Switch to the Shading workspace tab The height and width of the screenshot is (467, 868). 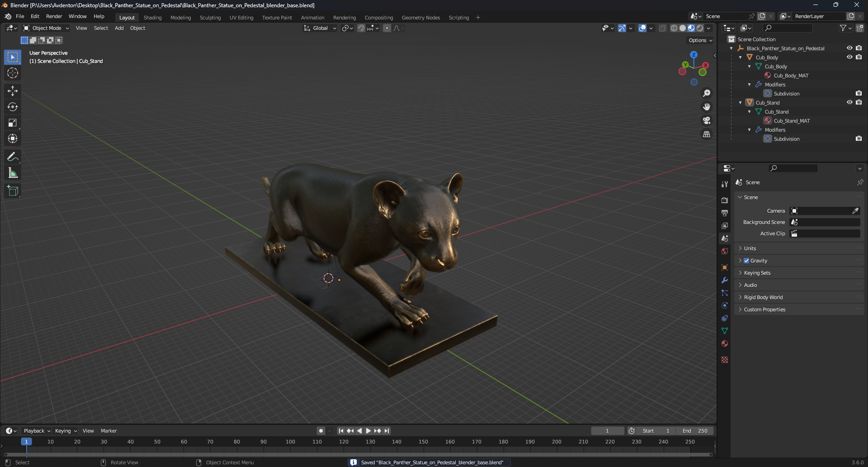(x=152, y=18)
